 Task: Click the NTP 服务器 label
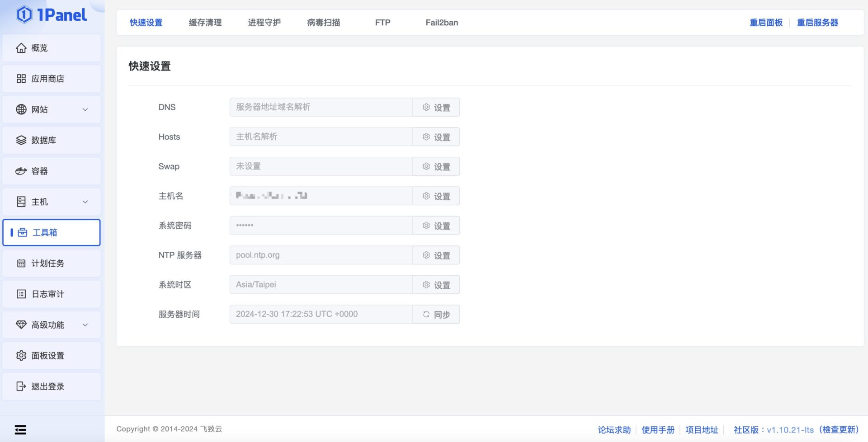(x=180, y=255)
